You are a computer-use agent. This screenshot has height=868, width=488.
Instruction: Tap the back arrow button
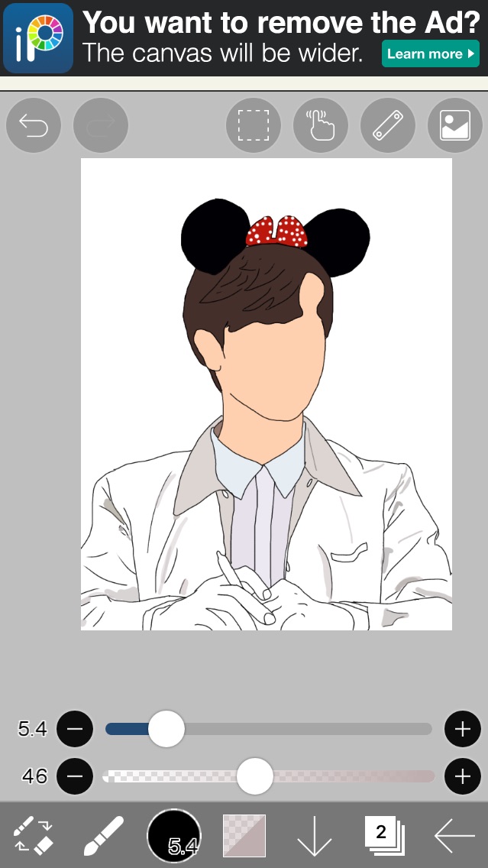tap(455, 835)
